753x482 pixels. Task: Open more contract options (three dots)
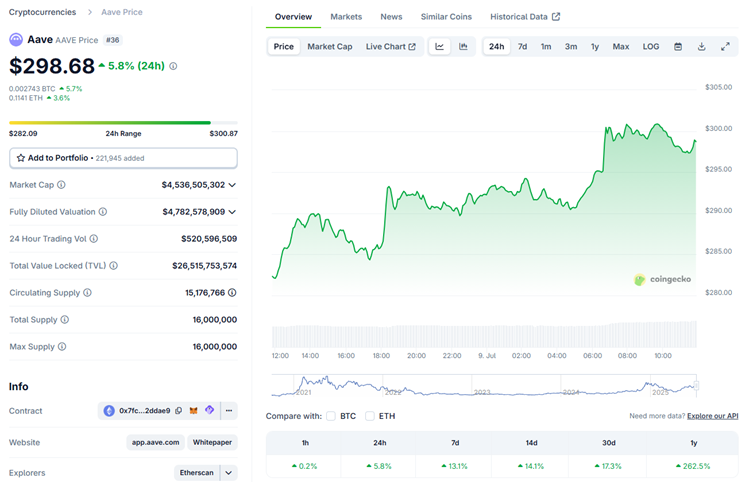point(229,410)
